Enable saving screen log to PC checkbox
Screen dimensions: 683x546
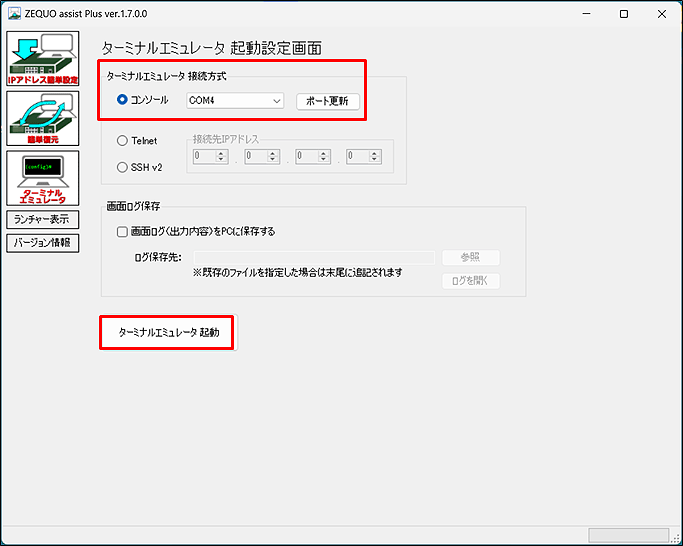(x=123, y=231)
